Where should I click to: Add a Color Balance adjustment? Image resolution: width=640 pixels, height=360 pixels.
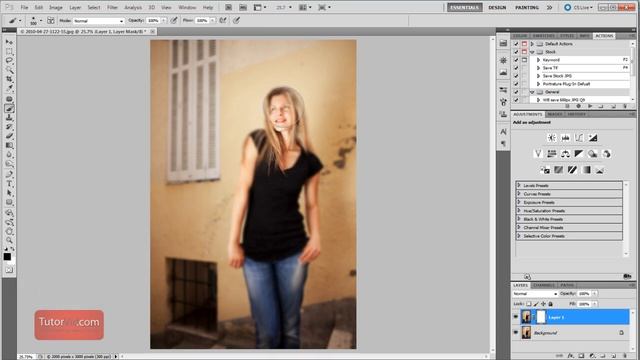point(565,154)
